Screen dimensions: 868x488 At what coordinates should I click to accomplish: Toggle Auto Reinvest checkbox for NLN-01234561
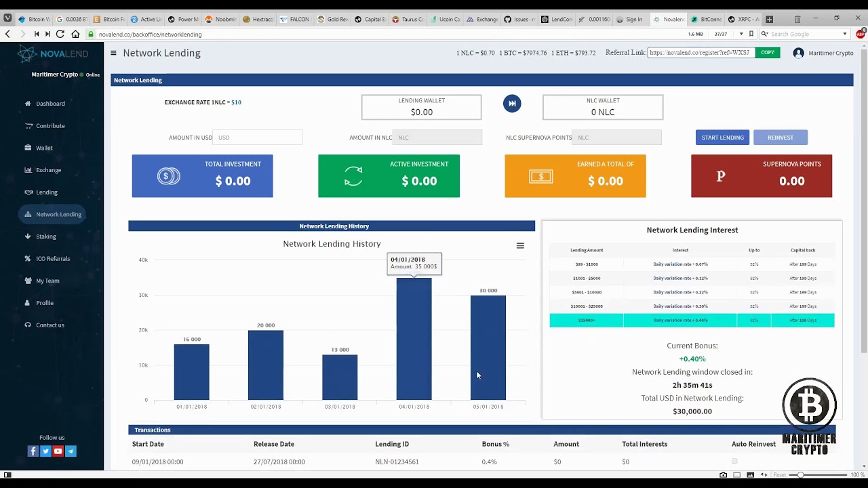click(x=734, y=462)
